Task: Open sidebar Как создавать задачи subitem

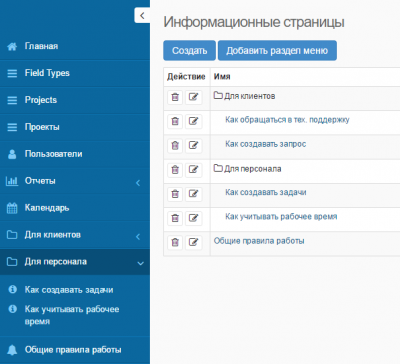Action: tap(69, 290)
